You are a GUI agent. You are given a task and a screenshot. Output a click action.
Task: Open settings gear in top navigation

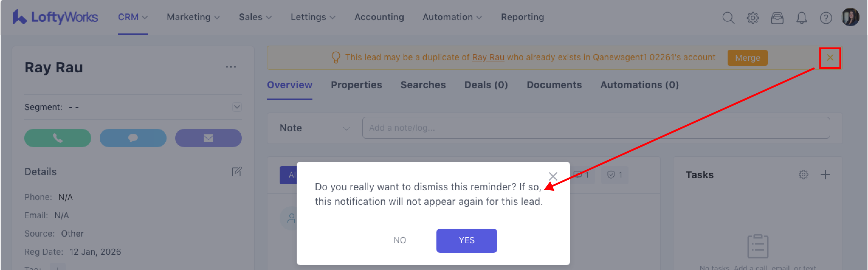pos(753,18)
